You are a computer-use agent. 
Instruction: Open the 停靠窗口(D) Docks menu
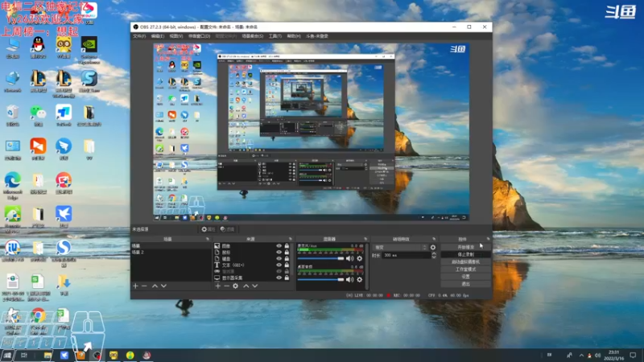coord(199,36)
